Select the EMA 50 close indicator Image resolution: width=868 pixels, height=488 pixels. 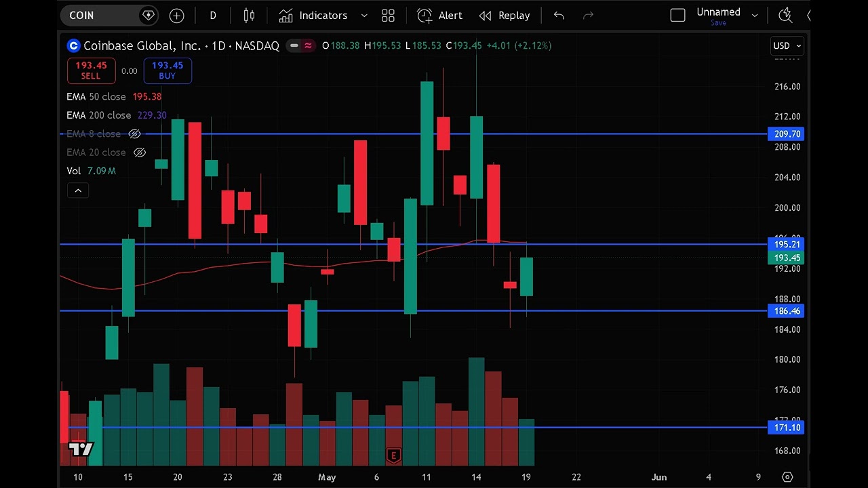96,96
